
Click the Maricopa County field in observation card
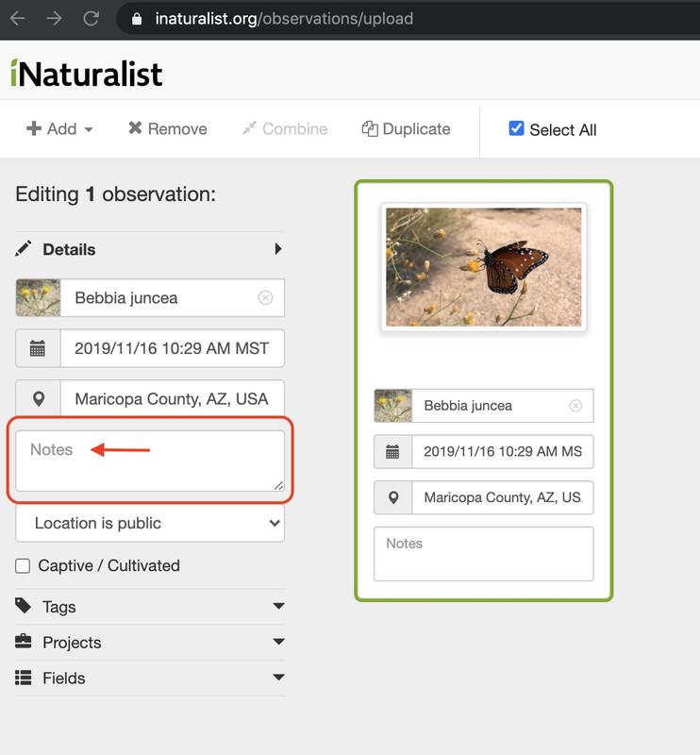pyautogui.click(x=503, y=497)
